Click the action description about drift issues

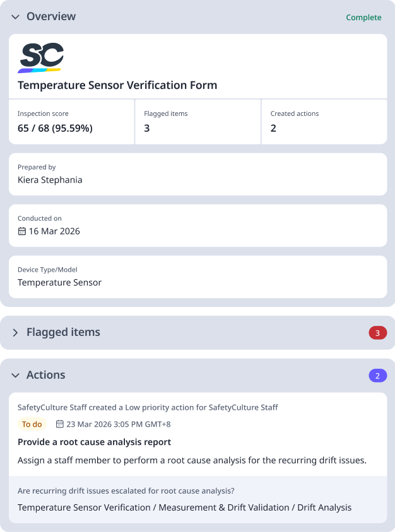(x=192, y=460)
